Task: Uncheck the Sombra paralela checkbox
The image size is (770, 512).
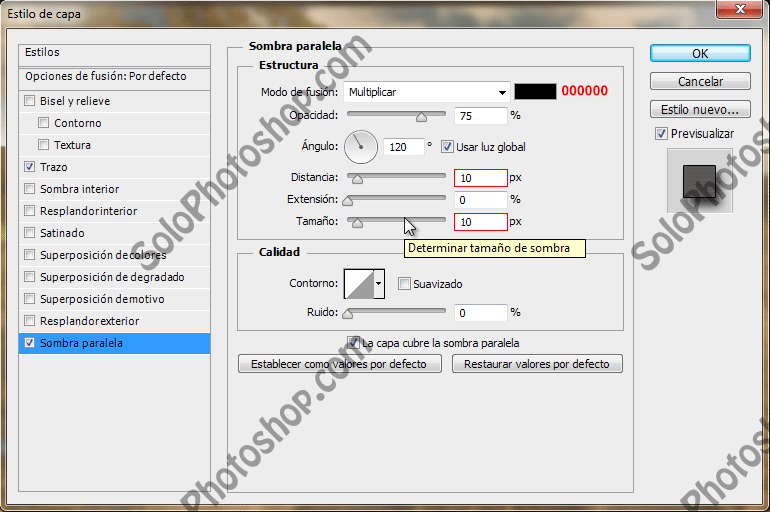Action: pos(30,343)
